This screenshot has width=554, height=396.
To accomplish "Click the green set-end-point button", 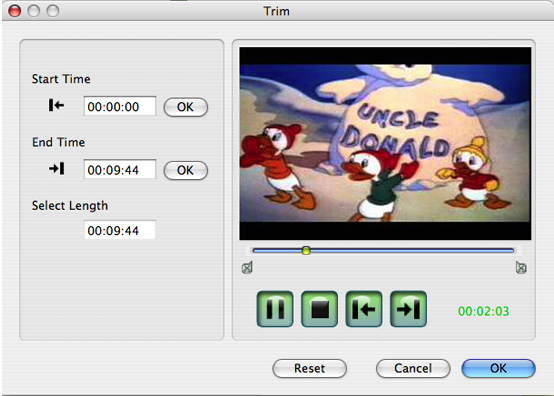I will [x=408, y=309].
